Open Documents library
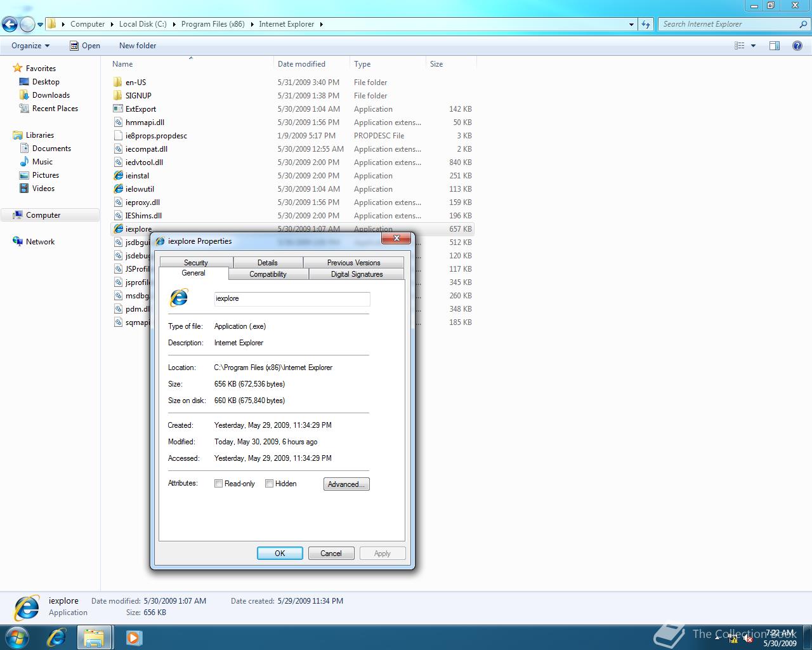812x650 pixels. click(51, 149)
